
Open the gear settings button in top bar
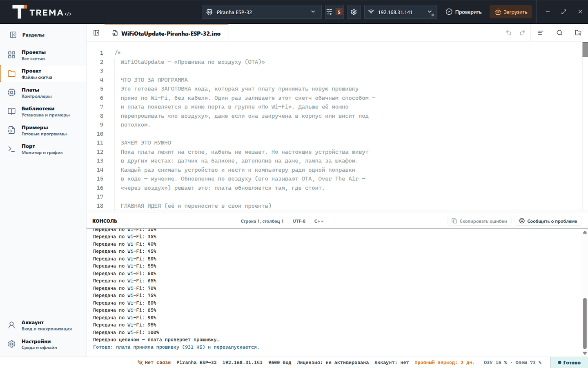354,12
